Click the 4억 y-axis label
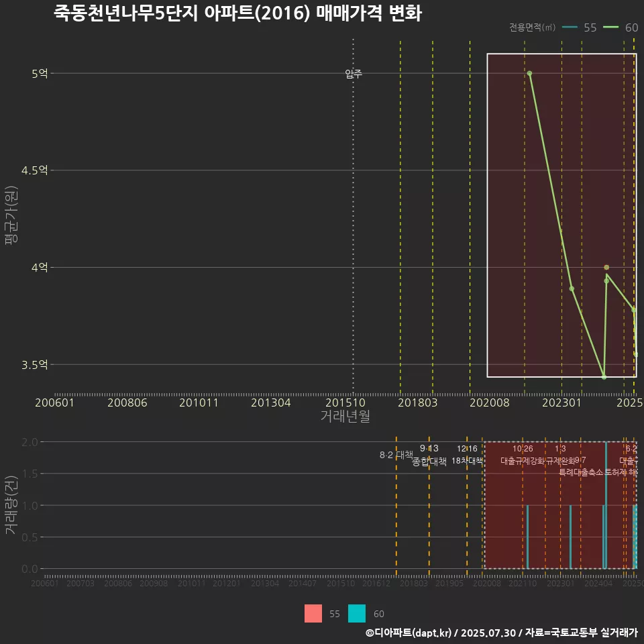 point(40,268)
